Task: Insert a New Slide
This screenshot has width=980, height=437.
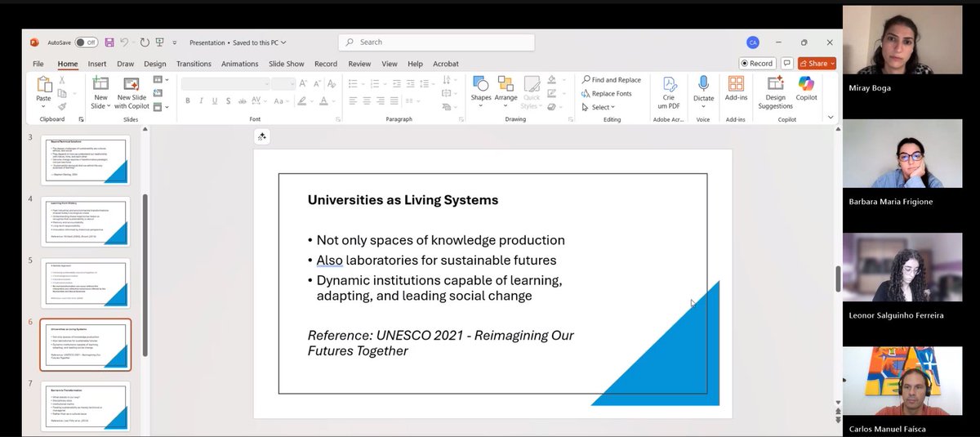Action: click(x=100, y=83)
